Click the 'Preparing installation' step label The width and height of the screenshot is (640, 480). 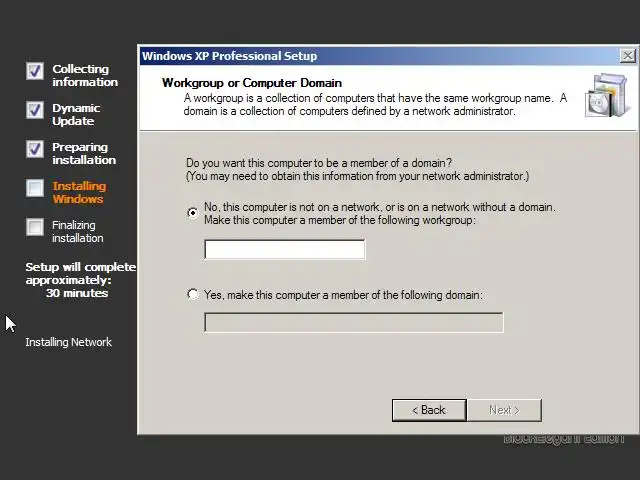coord(84,153)
